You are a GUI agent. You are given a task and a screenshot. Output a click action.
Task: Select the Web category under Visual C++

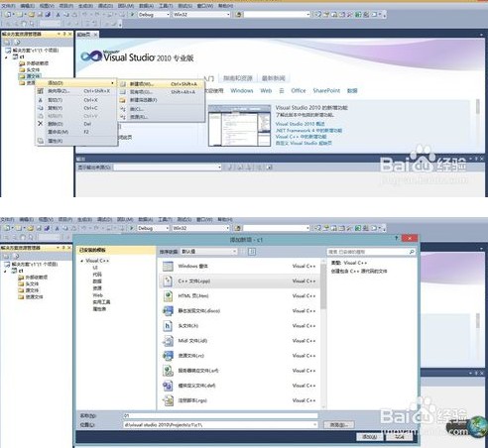click(97, 295)
